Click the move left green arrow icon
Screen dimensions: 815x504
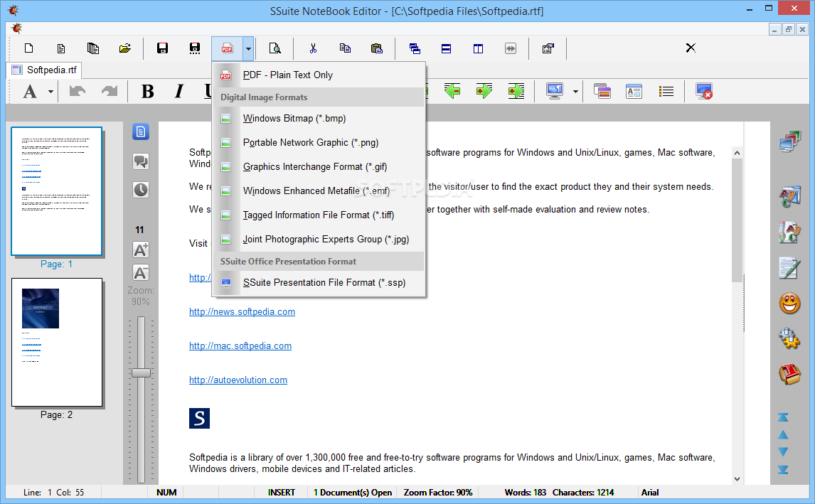(x=452, y=92)
